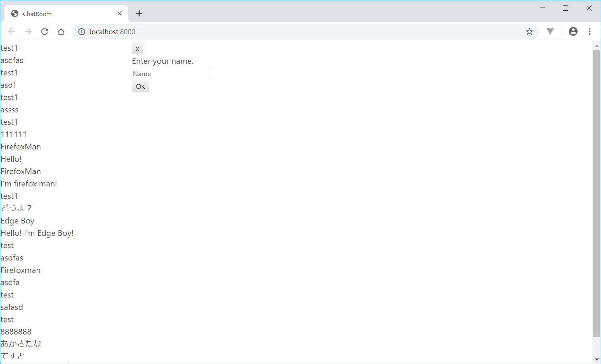
Task: Minimize the Chrome window
Action: [542, 8]
